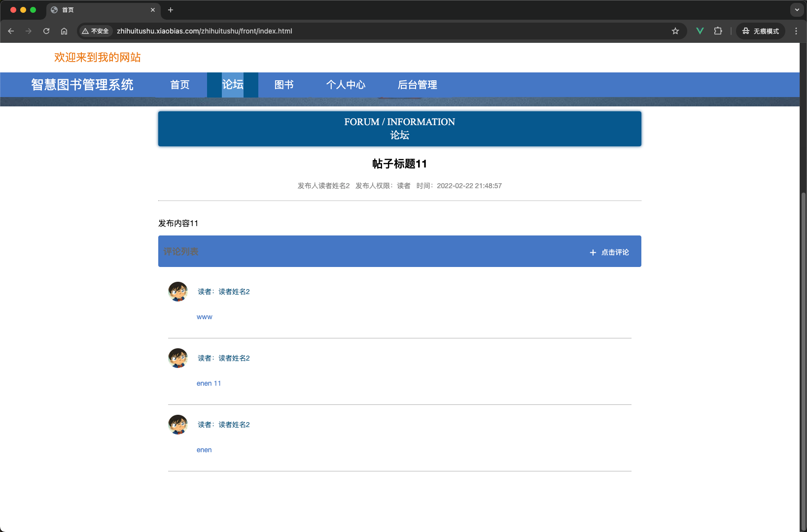Click the 不安全 security warning badge
Viewport: 807px width, 532px height.
tap(96, 31)
